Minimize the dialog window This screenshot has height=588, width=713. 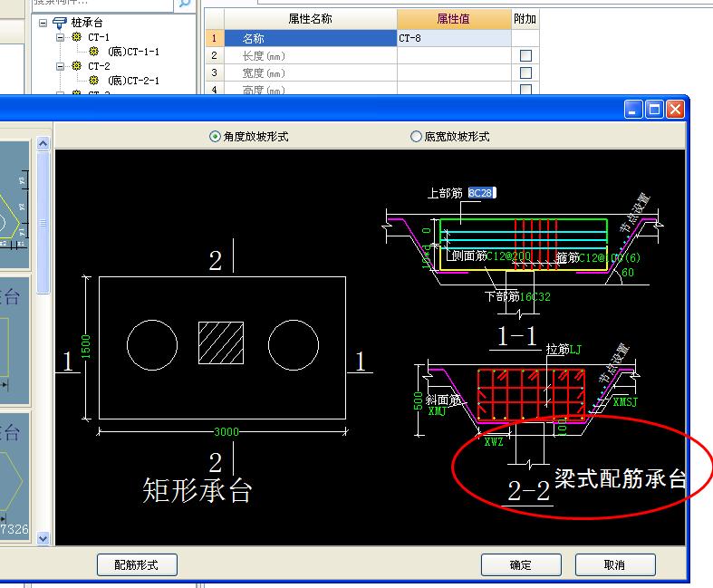pos(633,110)
